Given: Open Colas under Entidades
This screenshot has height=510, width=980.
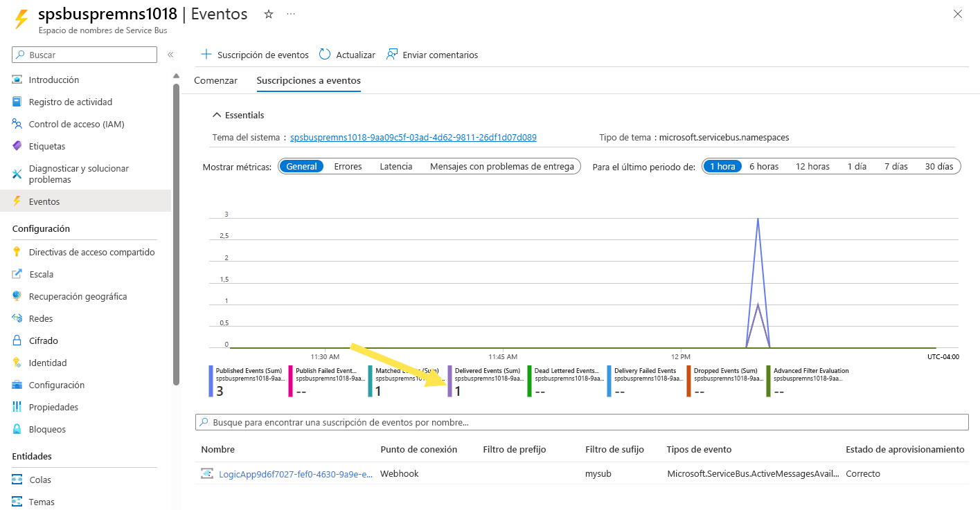Looking at the screenshot, I should 40,480.
